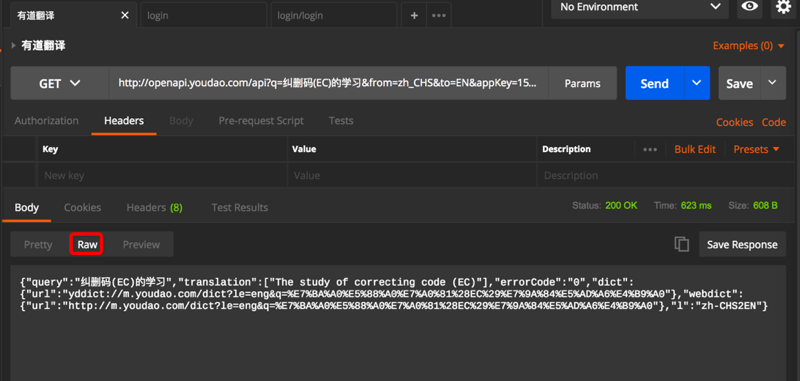Click the Send button
Viewport: 800px width, 381px height.
point(655,83)
